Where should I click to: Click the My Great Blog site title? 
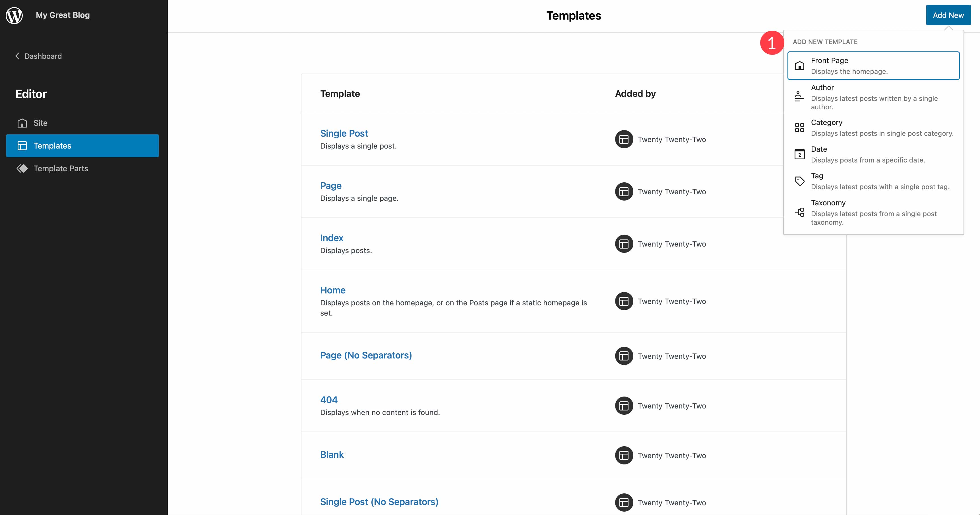[63, 15]
